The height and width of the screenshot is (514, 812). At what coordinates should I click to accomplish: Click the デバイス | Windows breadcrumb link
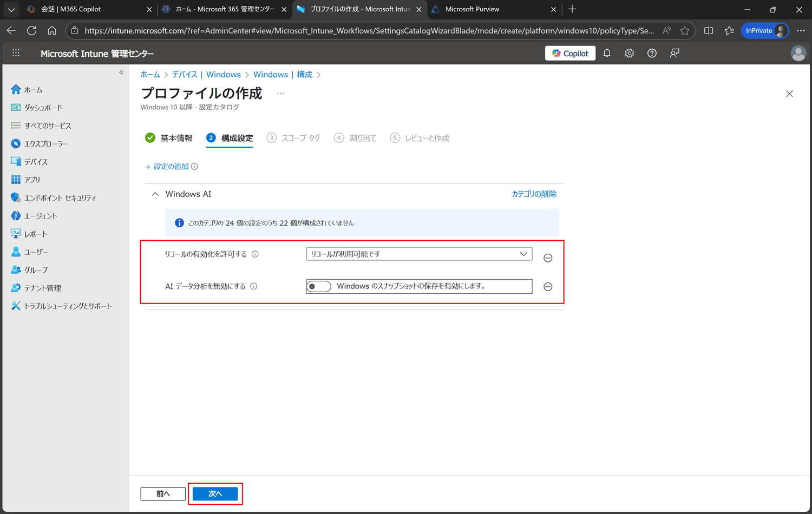206,75
